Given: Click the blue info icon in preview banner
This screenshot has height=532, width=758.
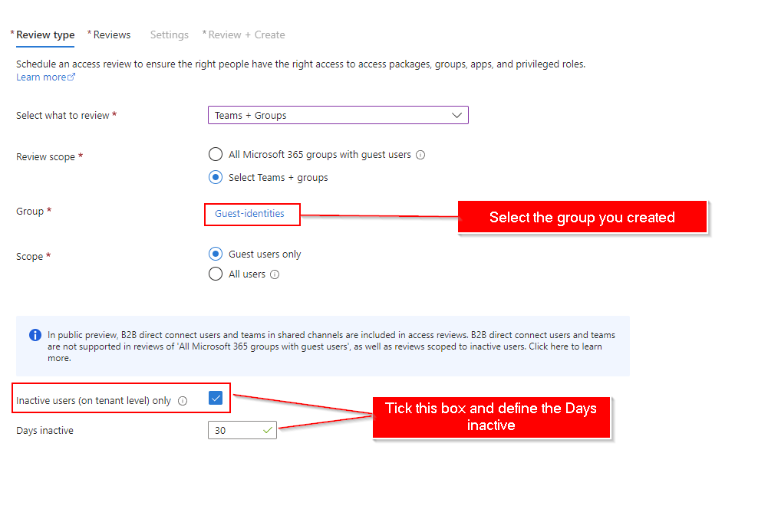Looking at the screenshot, I should [35, 335].
